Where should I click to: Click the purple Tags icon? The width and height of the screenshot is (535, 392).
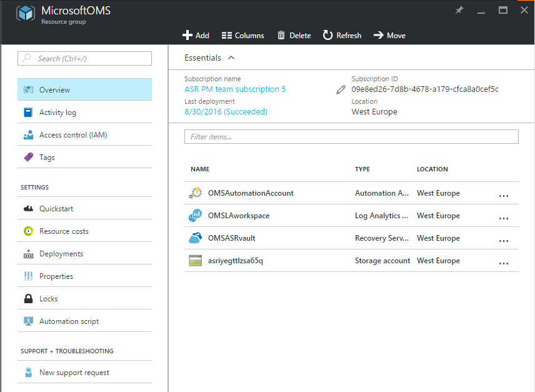[28, 158]
